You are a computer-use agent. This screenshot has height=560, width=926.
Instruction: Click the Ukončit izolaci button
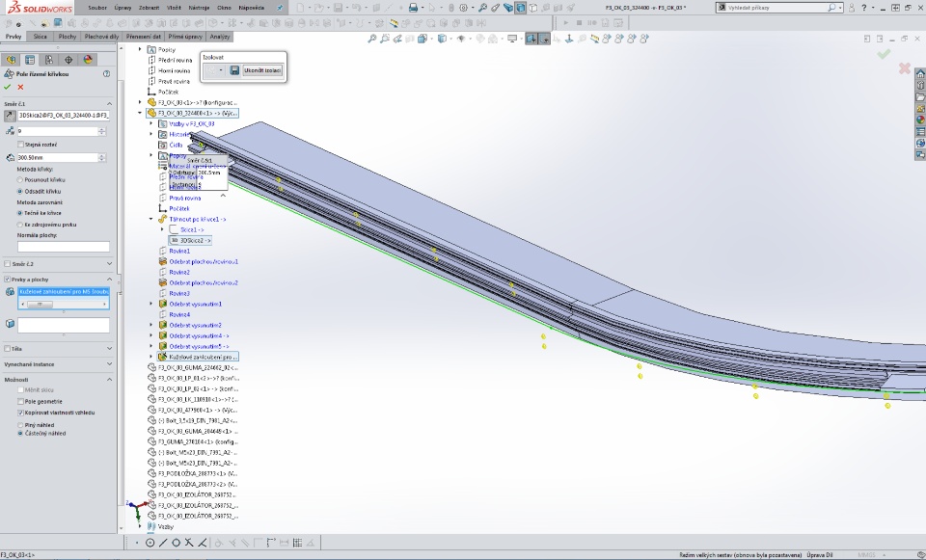262,70
